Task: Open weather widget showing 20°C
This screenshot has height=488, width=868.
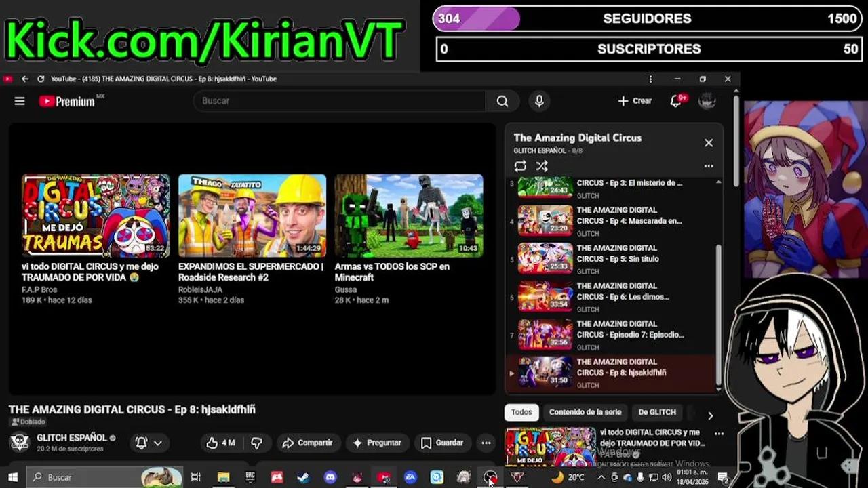Action: coord(568,477)
